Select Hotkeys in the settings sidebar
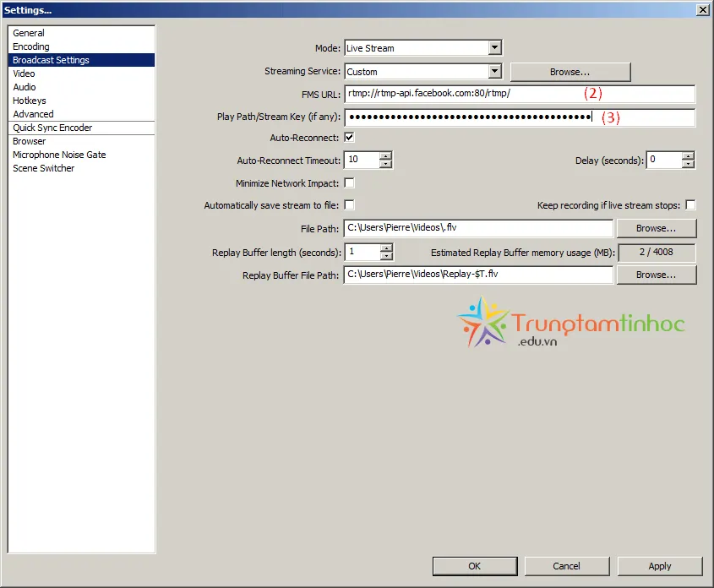 click(29, 101)
